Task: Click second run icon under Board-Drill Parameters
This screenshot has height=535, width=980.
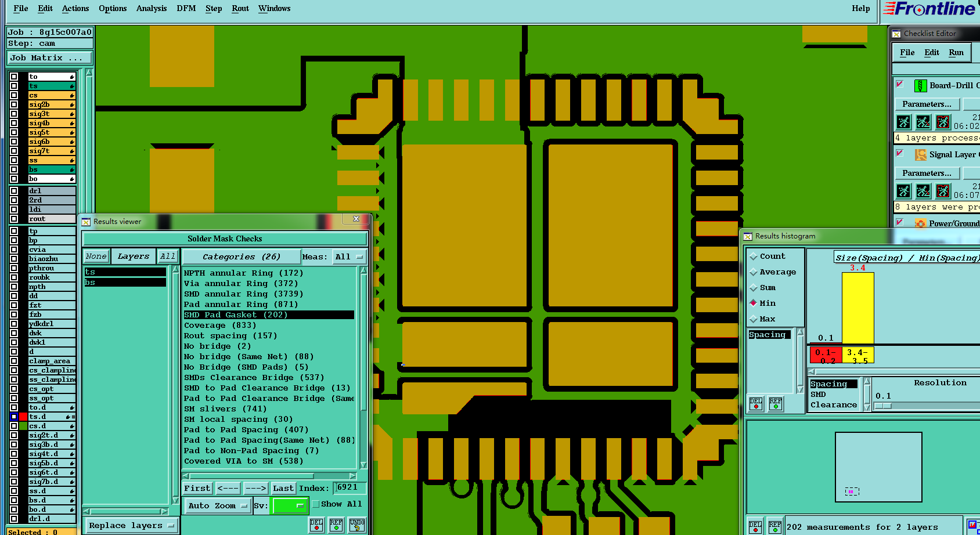Action: [923, 122]
